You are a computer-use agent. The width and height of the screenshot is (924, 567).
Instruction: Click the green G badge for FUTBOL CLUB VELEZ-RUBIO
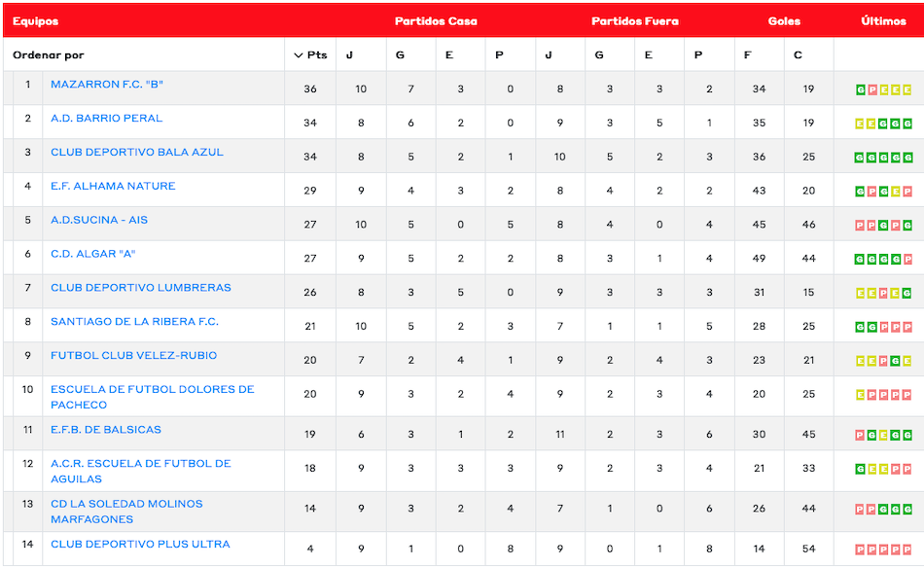pos(896,361)
